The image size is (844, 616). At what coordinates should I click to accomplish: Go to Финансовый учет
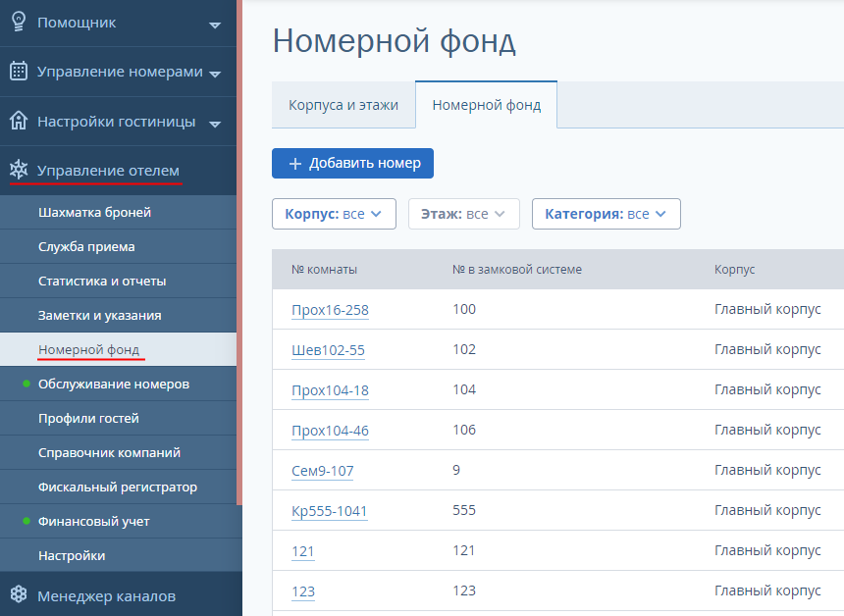coord(118,521)
